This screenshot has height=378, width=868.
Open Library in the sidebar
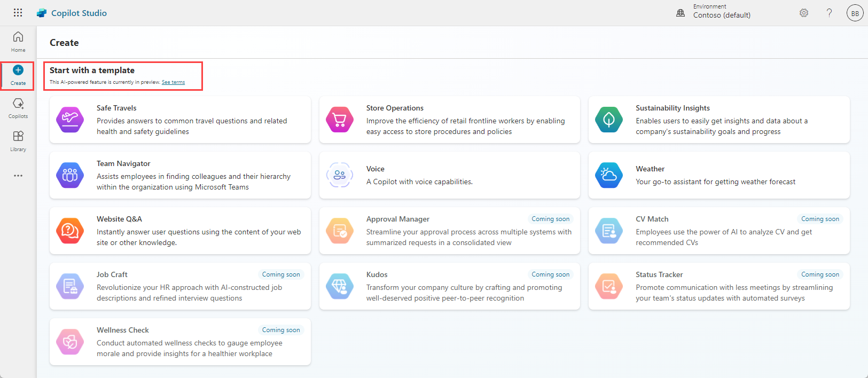click(18, 141)
